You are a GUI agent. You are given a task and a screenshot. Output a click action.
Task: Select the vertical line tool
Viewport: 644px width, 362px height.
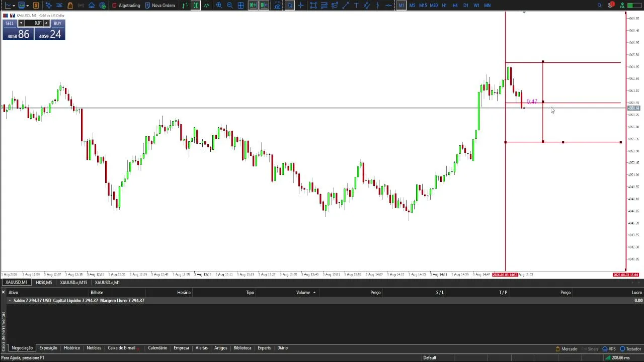point(378,5)
